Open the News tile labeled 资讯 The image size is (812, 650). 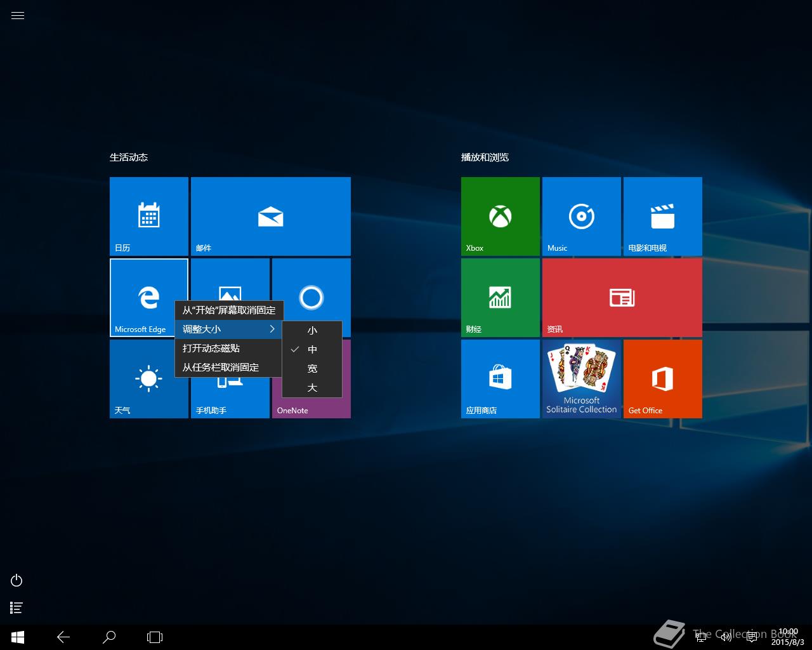tap(622, 298)
